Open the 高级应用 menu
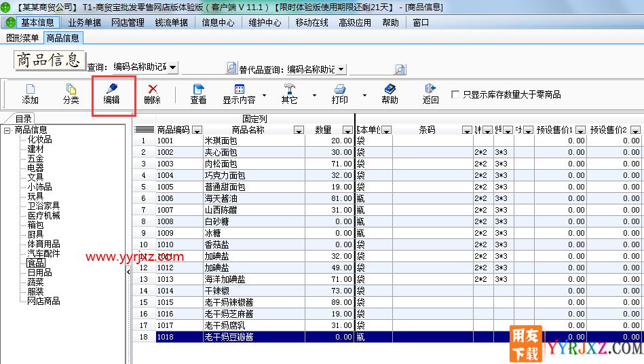Screen dimensions: 644x364 click(x=355, y=22)
